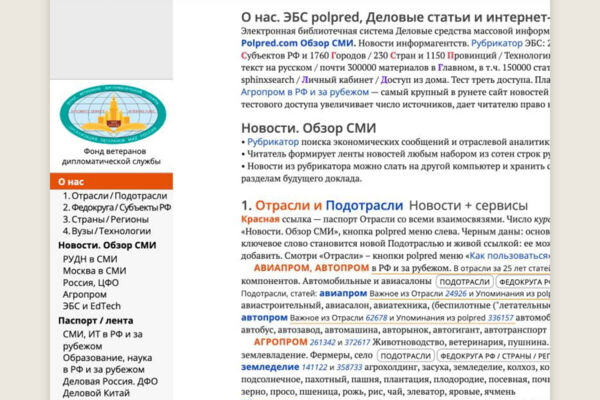Viewport: 600px width, 400px height.
Task: Click ПОДОТРАСЛИ button in АГРОПРОМ section
Action: pos(406,356)
